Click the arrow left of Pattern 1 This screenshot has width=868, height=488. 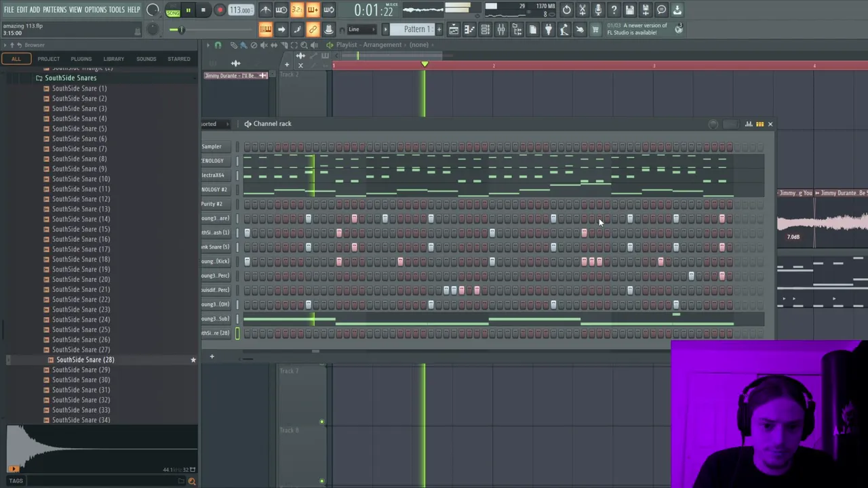tap(386, 29)
